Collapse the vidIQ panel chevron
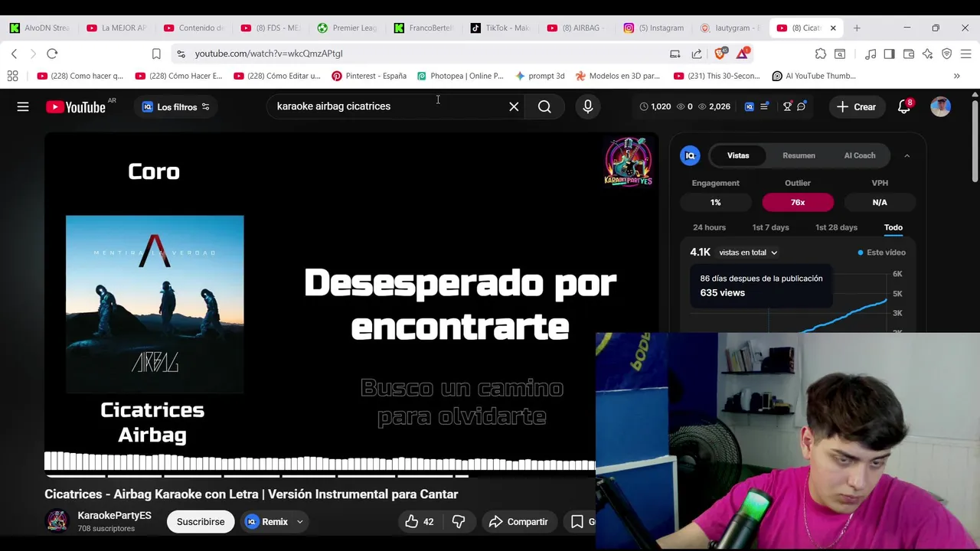 pos(906,155)
